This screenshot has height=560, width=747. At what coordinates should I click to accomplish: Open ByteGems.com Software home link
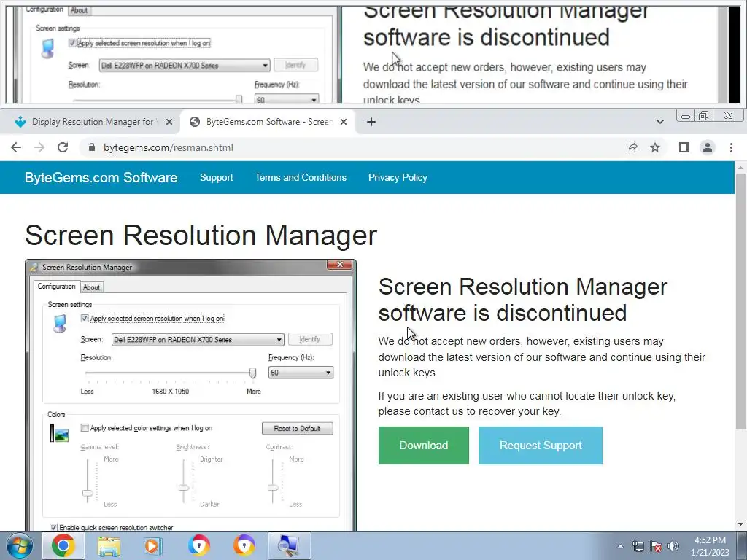click(101, 178)
